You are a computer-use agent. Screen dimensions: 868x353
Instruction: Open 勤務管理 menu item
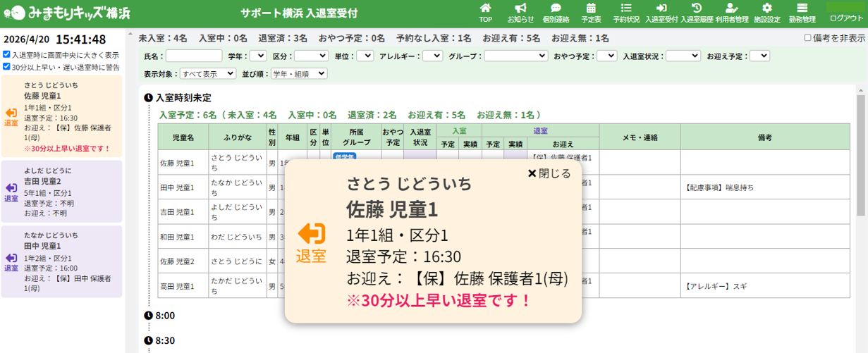click(802, 13)
